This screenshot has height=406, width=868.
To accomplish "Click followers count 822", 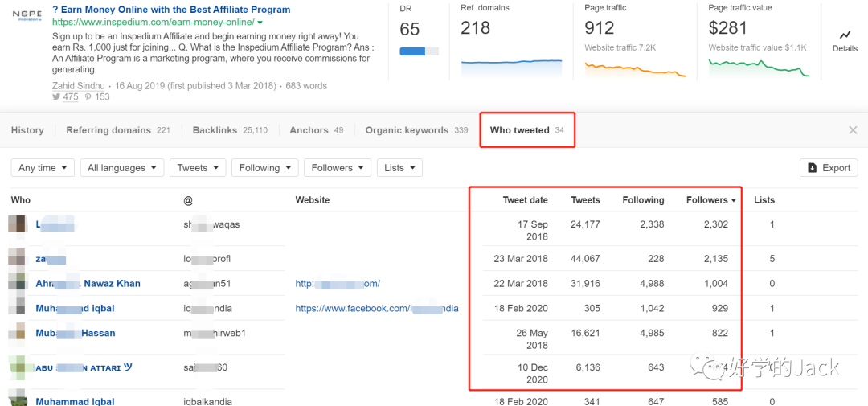I will pyautogui.click(x=720, y=334).
